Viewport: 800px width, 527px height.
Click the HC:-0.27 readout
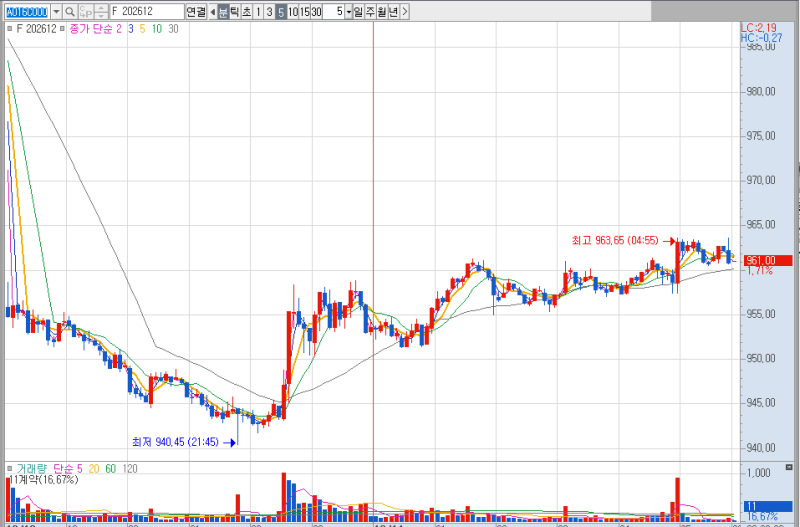(x=761, y=38)
